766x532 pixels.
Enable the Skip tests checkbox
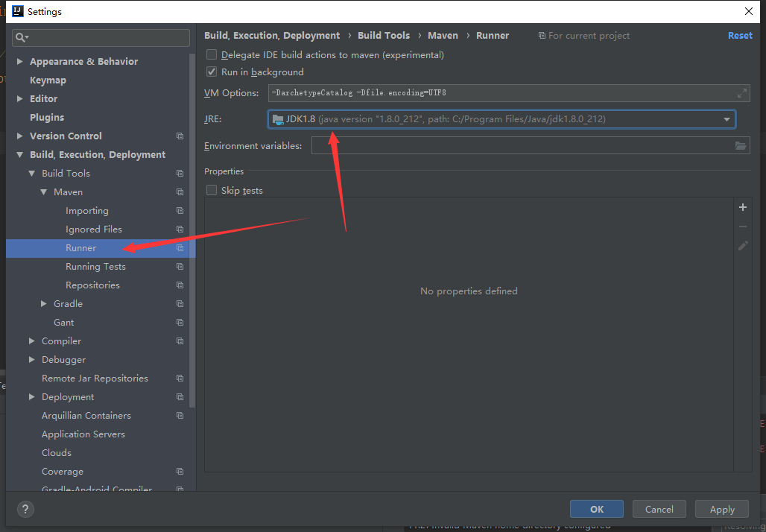pyautogui.click(x=212, y=190)
